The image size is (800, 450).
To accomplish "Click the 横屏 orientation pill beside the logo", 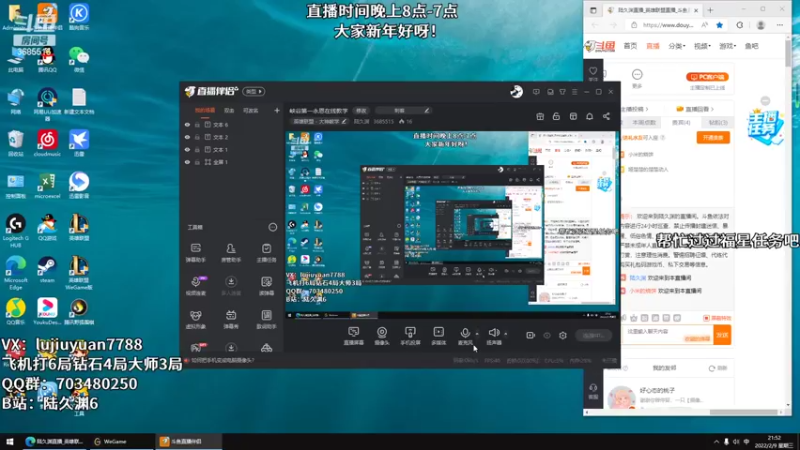I will 254,91.
